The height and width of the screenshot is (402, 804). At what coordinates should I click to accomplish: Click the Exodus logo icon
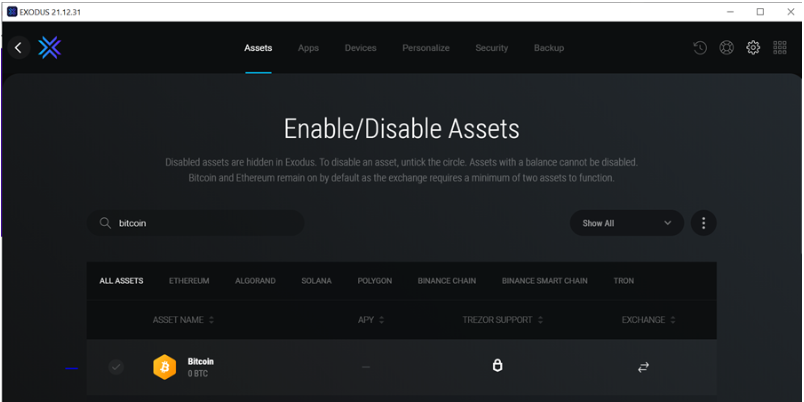point(50,48)
